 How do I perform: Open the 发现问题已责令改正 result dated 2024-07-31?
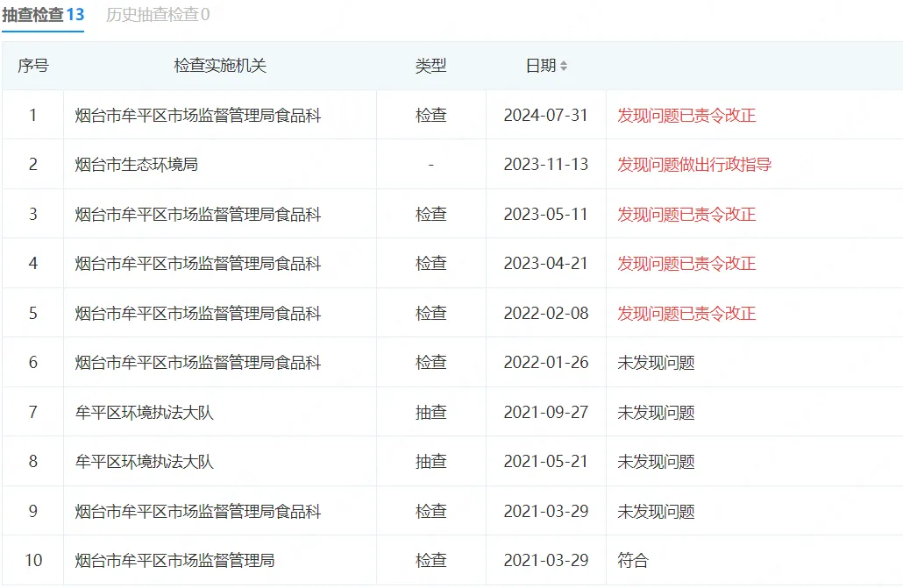point(686,115)
